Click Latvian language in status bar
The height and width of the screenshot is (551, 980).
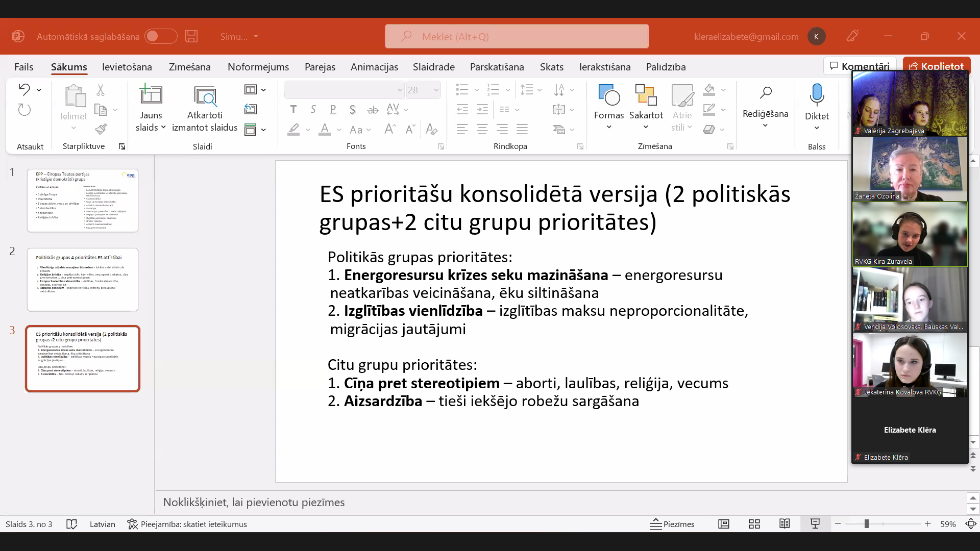[x=102, y=524]
